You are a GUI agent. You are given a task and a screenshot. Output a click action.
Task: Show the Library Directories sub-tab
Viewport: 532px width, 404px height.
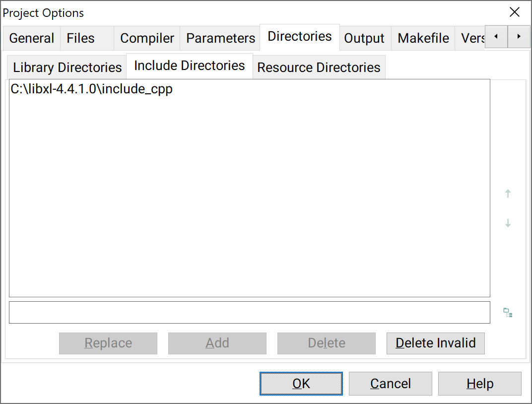pyautogui.click(x=67, y=67)
